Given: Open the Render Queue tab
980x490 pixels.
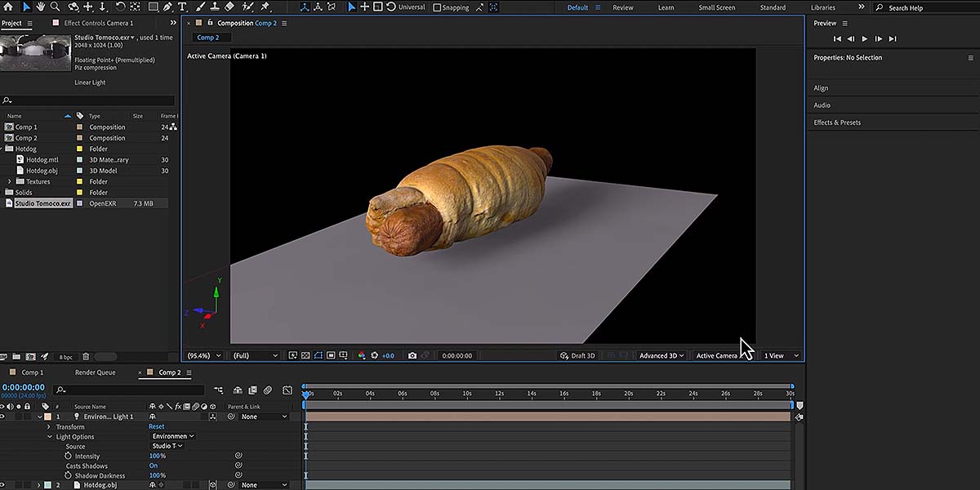Looking at the screenshot, I should (96, 372).
